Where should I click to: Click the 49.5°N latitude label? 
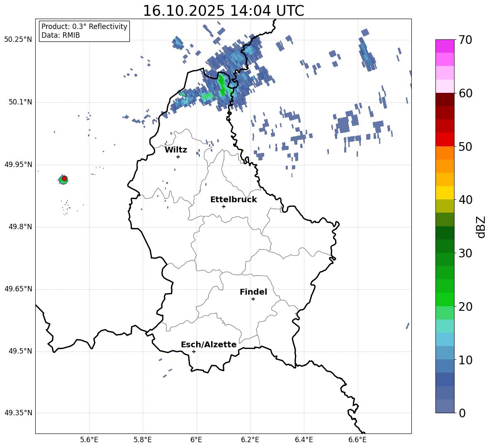click(20, 351)
